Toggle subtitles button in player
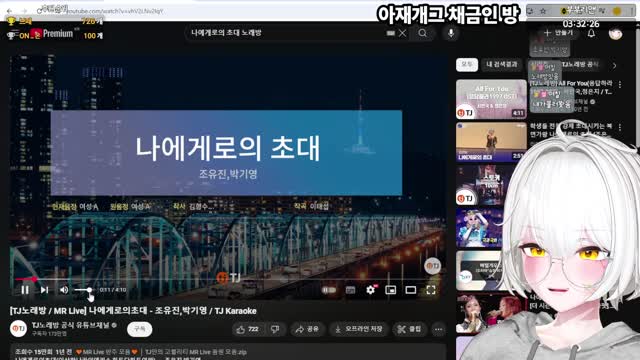 click(350, 290)
